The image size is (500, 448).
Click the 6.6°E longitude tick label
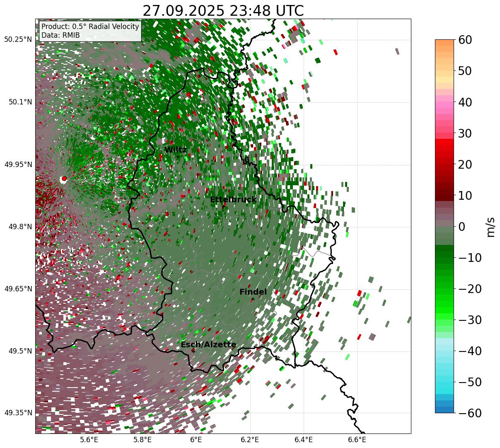[357, 439]
